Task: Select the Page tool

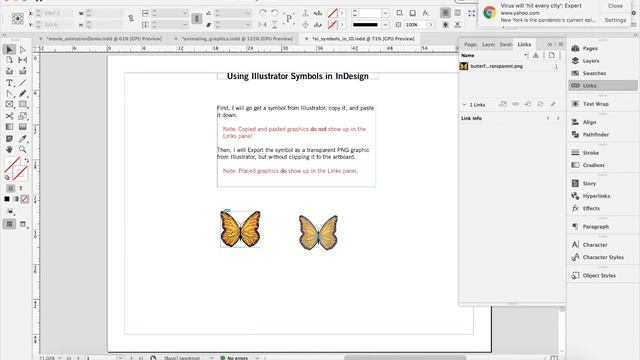Action: (9, 60)
